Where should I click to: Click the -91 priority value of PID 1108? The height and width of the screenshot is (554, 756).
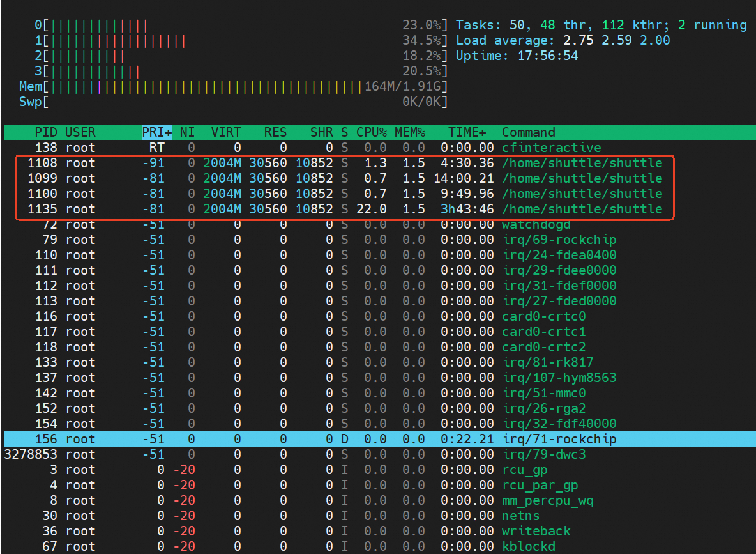pyautogui.click(x=153, y=163)
